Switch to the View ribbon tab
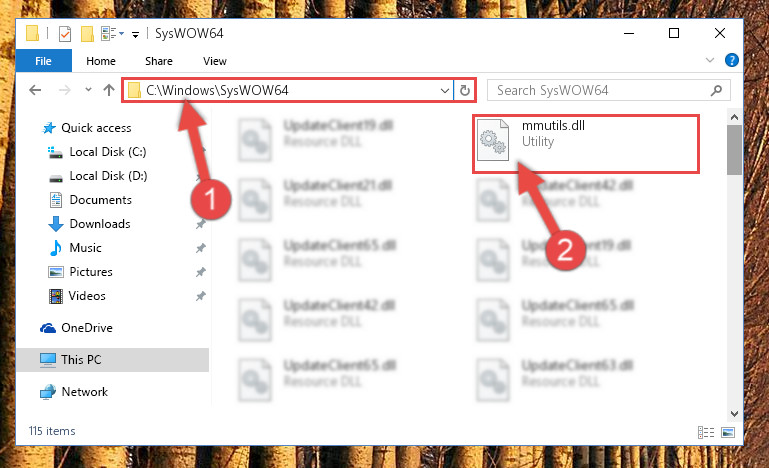Viewport: 769px width, 468px height. (215, 61)
